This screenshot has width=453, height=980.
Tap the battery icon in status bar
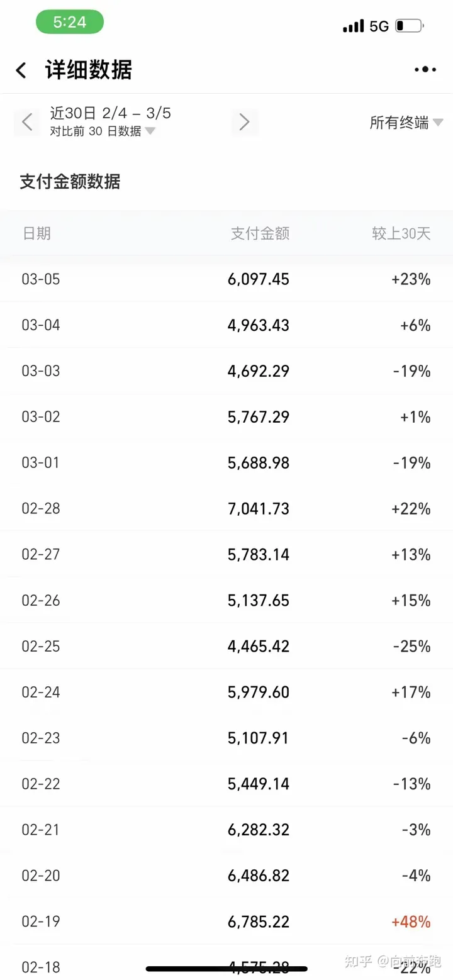[x=409, y=26]
